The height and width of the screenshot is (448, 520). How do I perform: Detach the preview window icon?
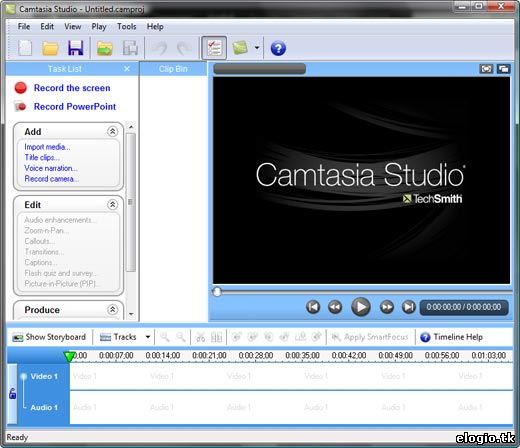504,69
